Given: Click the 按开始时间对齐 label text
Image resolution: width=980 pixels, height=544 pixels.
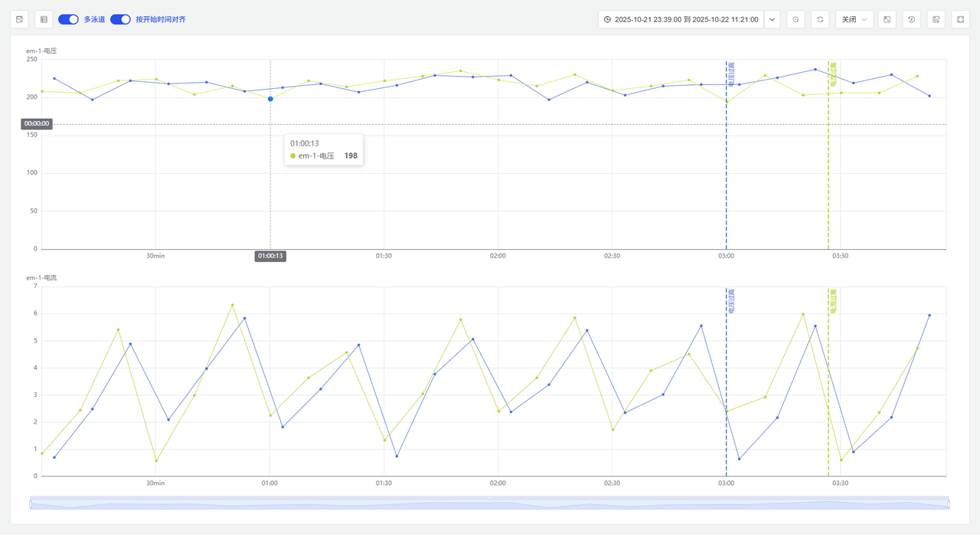Looking at the screenshot, I should [x=160, y=19].
